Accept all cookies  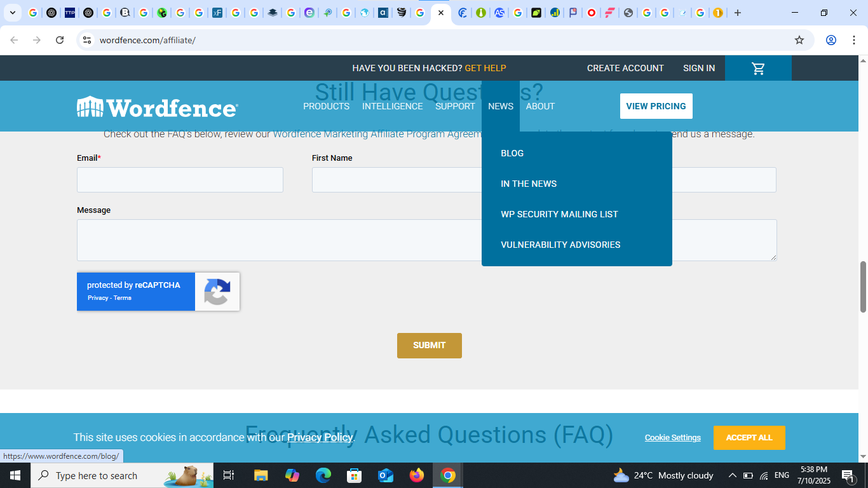point(749,438)
